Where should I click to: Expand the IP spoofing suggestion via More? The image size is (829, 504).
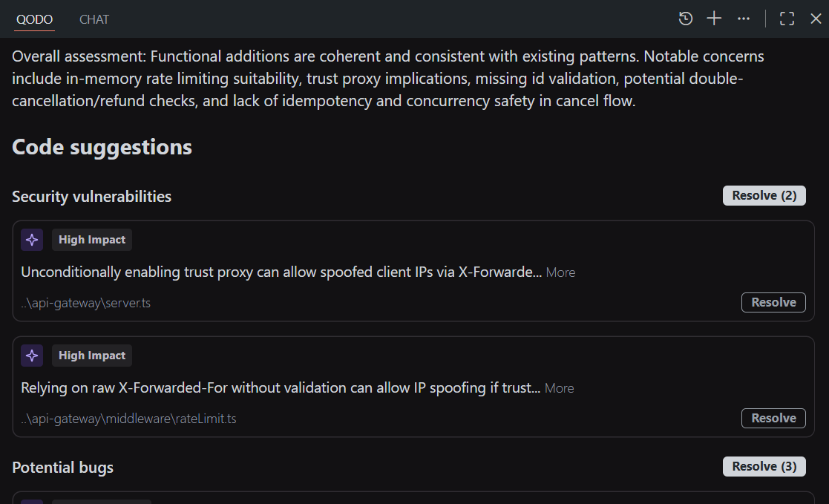(x=559, y=387)
